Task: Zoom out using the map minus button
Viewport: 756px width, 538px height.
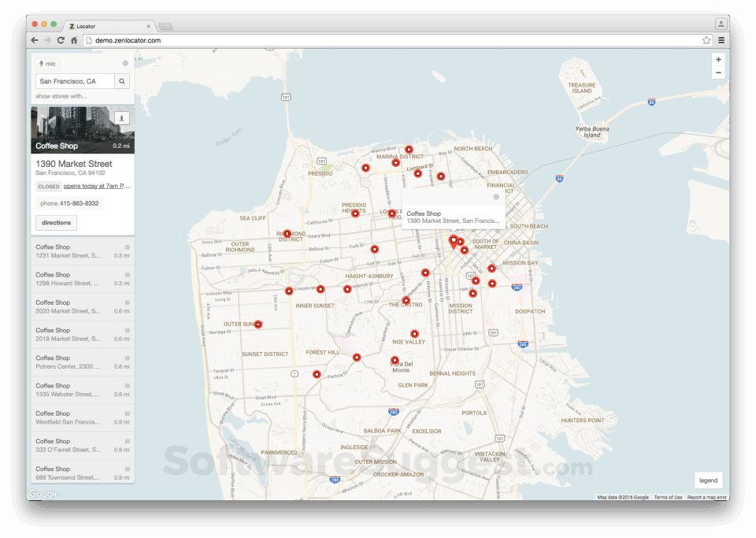Action: coord(717,72)
